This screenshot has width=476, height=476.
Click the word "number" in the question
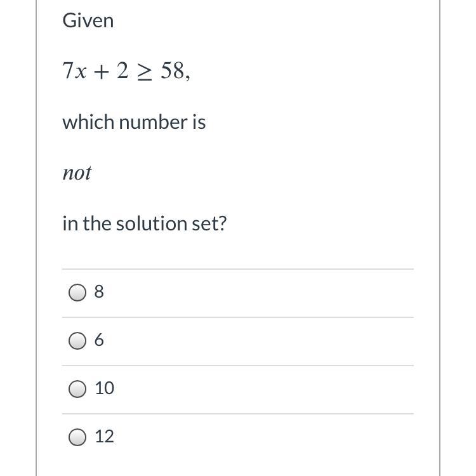(152, 122)
